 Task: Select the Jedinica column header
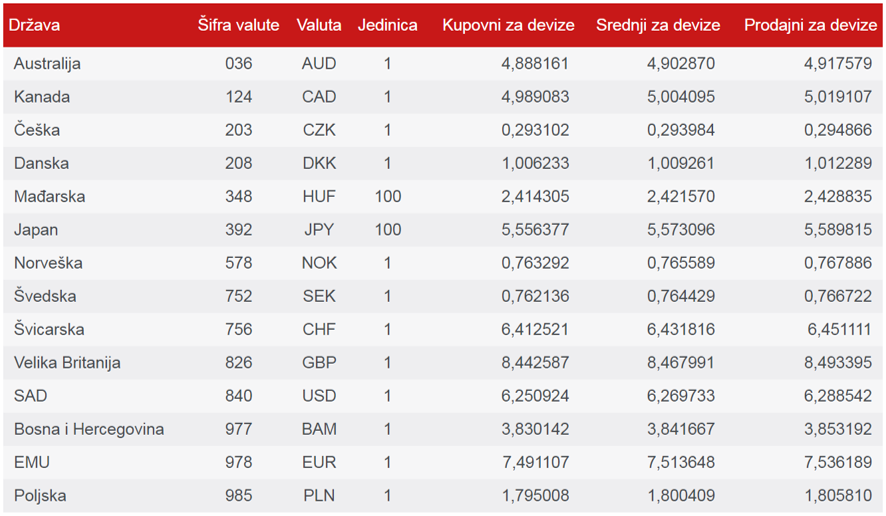click(388, 25)
